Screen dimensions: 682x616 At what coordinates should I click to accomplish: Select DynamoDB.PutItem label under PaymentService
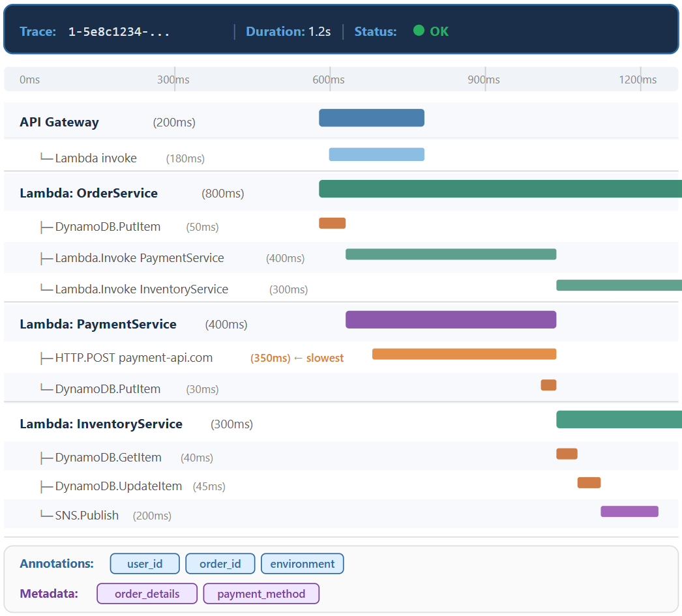(108, 389)
